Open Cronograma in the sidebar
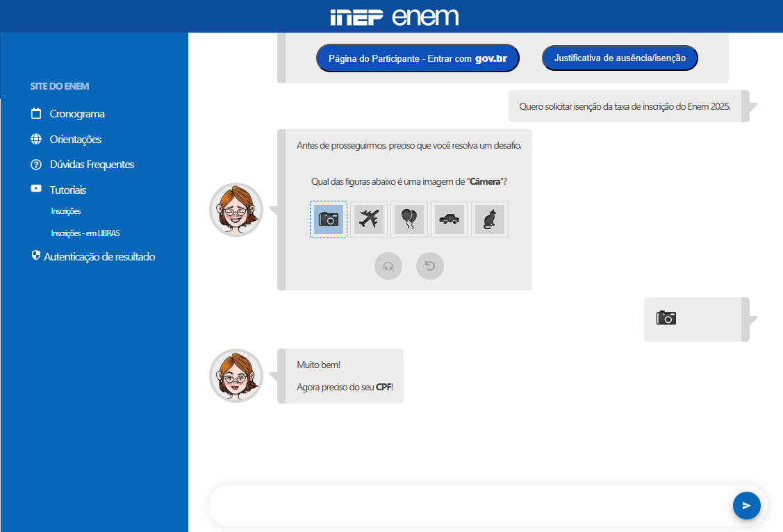This screenshot has height=532, width=783. 76,114
